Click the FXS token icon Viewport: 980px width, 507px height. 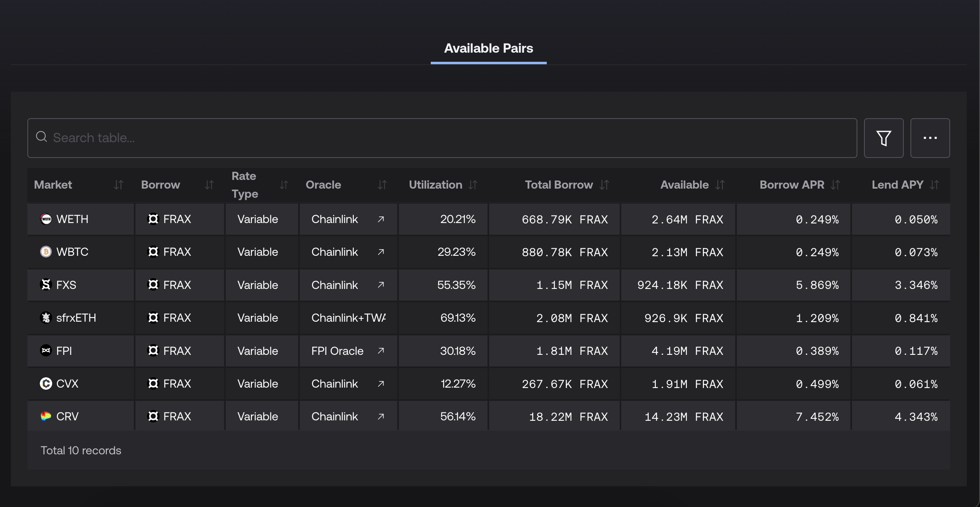coord(46,285)
